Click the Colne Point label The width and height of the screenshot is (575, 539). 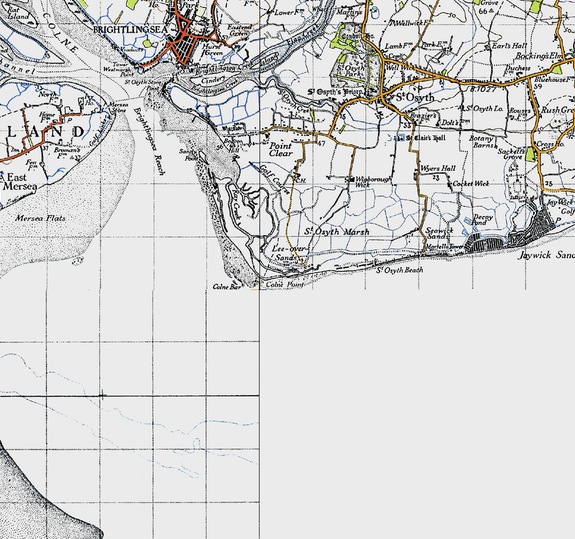285,285
